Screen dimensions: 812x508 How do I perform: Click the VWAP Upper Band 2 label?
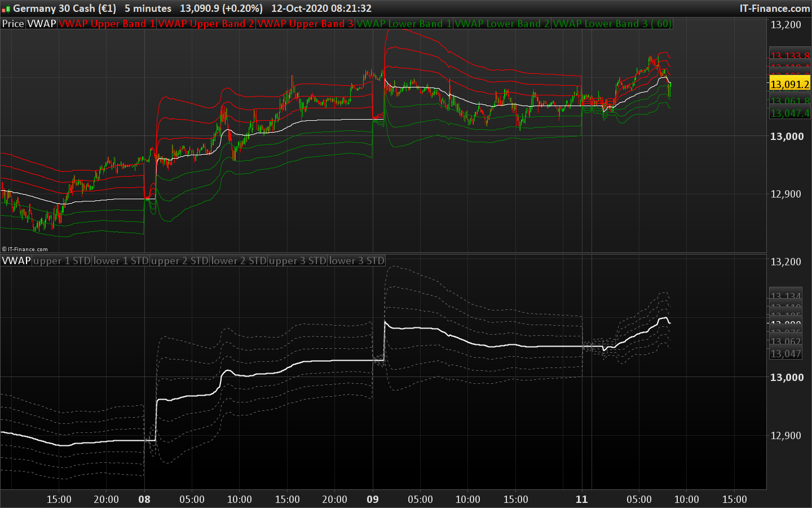pos(206,24)
